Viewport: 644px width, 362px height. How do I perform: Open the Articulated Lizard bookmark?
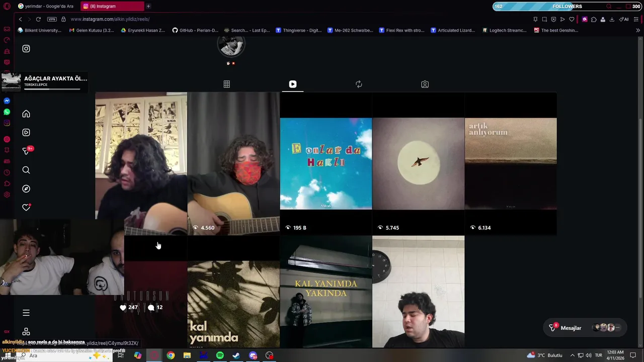click(453, 30)
